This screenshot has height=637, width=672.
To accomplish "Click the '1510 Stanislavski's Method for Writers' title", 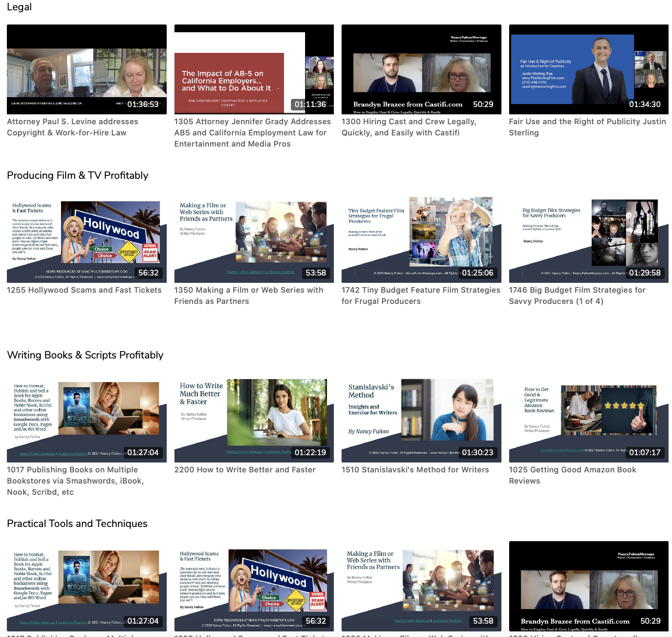I will [x=415, y=470].
